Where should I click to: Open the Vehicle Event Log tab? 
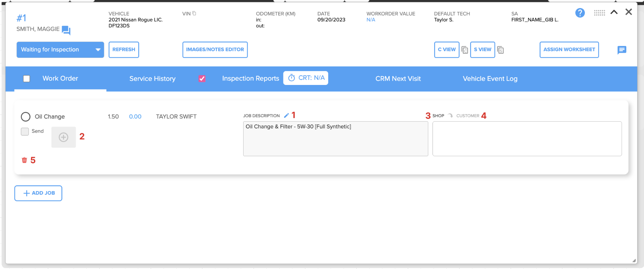coord(490,79)
